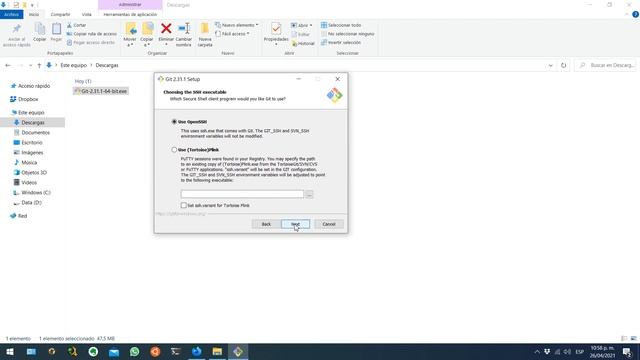The width and height of the screenshot is (640, 360).
Task: Click the Propiedades checkmark icon
Action: pyautogui.click(x=276, y=29)
